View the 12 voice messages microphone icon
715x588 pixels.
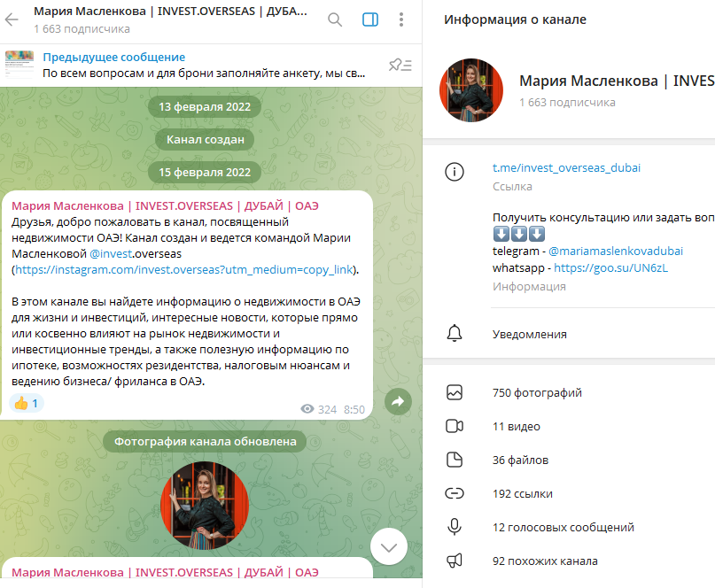455,527
